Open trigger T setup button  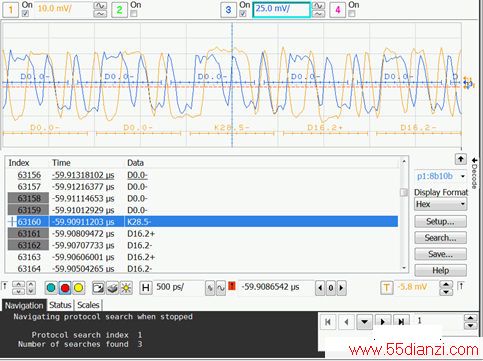[x=386, y=287]
